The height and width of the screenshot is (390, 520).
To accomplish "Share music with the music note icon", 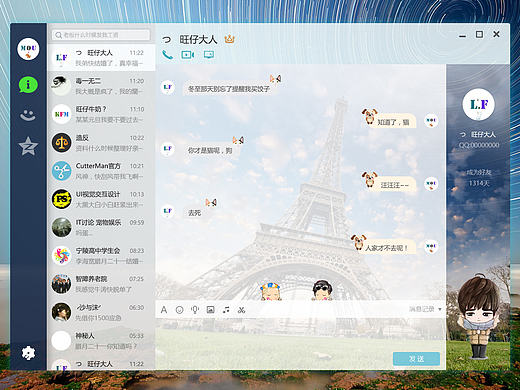I will 226,310.
